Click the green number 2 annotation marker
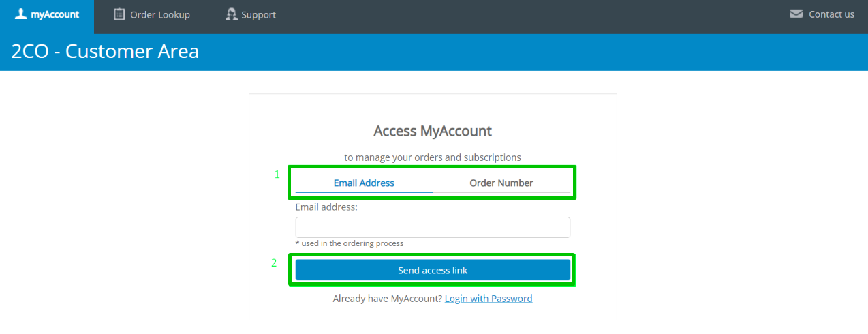This screenshot has height=334, width=868. (275, 262)
